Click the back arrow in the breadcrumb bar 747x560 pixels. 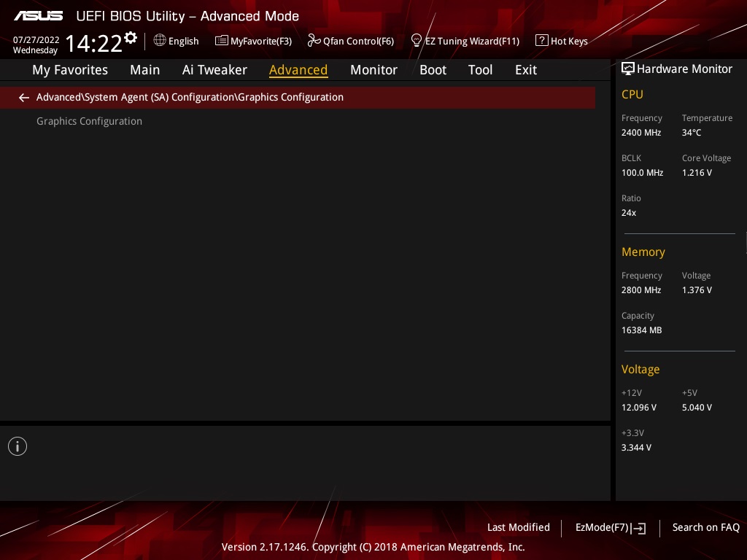click(x=24, y=98)
